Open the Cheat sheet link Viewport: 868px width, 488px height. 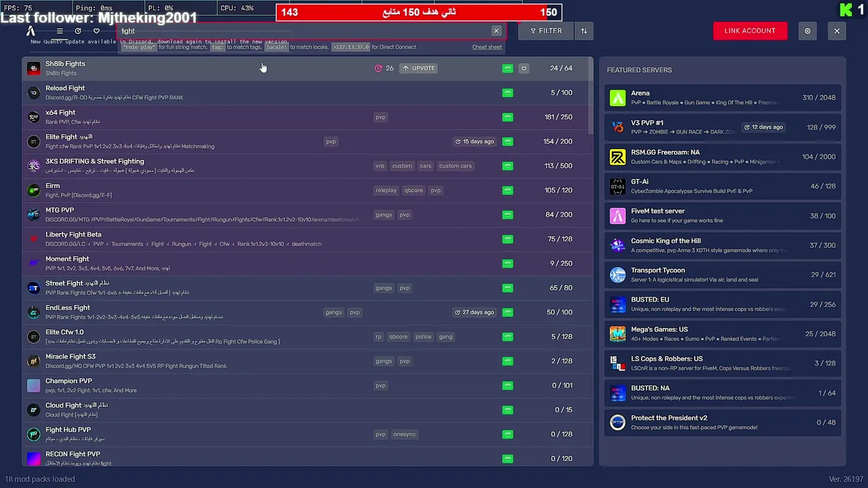pos(487,47)
